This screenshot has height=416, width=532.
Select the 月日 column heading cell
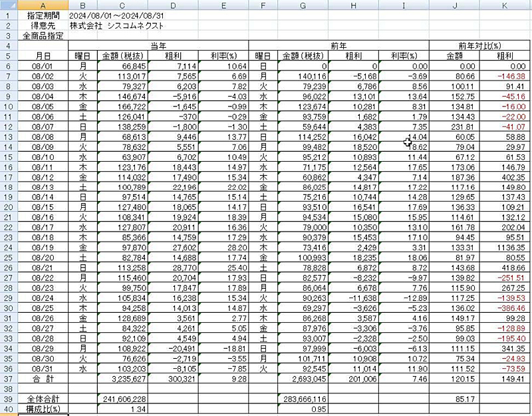point(43,57)
